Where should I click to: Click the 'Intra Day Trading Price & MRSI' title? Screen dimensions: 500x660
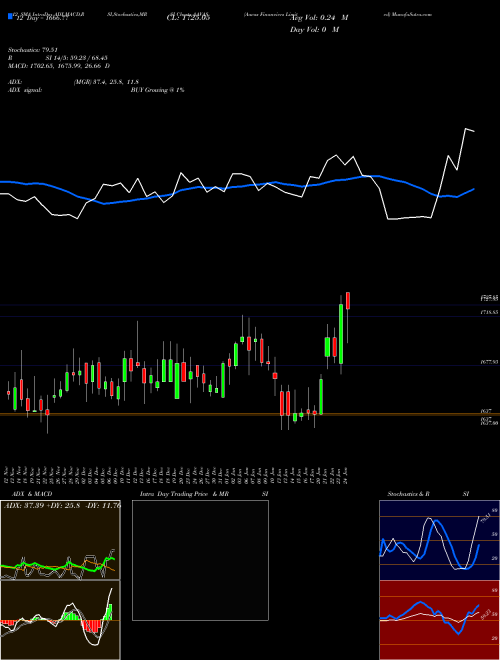point(204,494)
